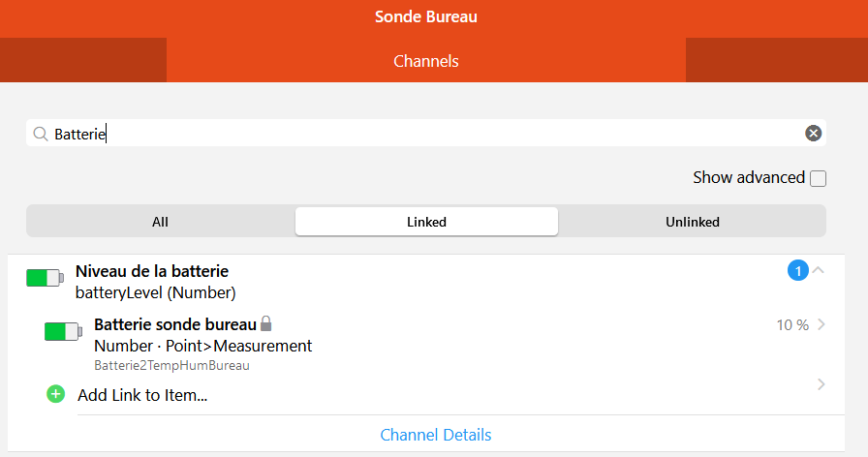Click the lock icon beside Batterie sonde bureau
Viewport: 868px width, 457px height.
click(x=265, y=323)
